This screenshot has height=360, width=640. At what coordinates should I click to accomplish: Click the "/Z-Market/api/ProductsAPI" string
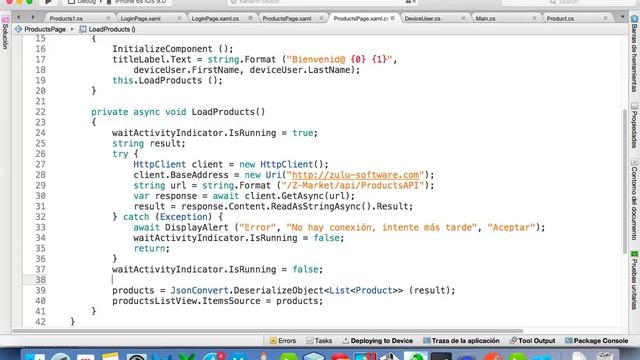click(x=353, y=185)
